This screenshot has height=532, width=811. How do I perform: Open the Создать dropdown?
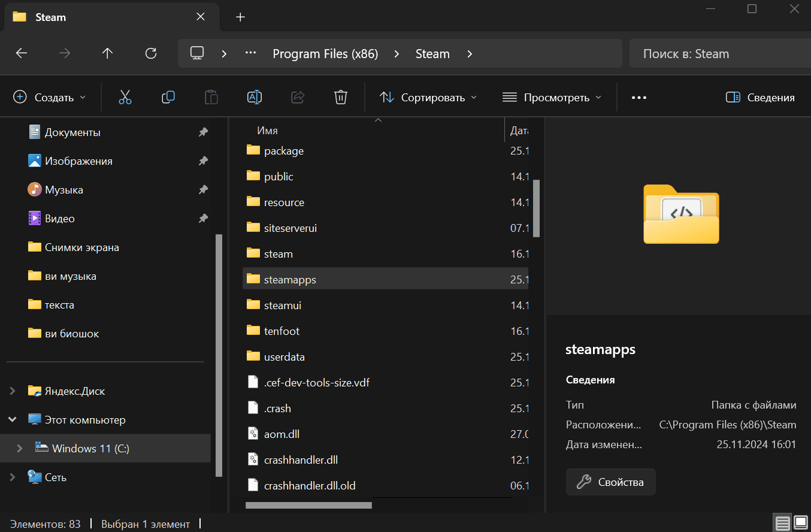[x=49, y=97]
